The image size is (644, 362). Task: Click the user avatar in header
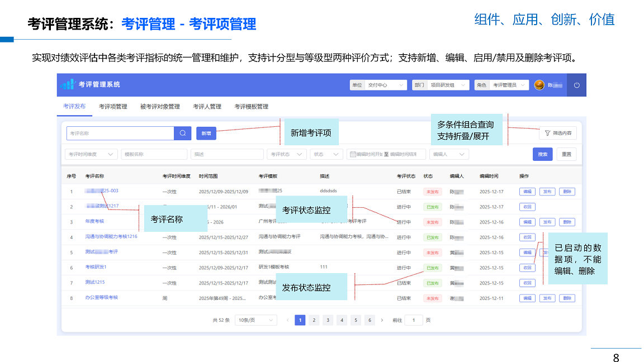pos(539,85)
